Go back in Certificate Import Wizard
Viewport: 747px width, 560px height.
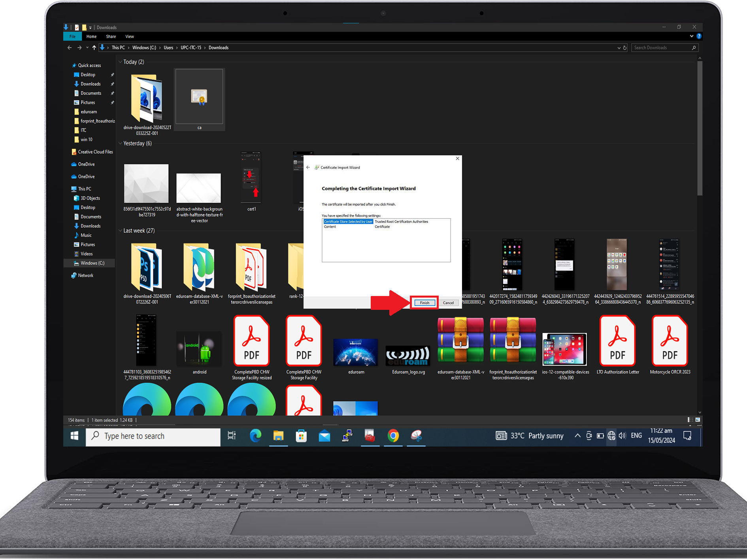[308, 168]
